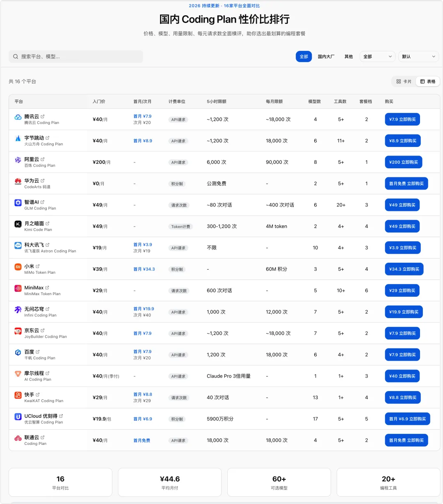Click the 60+ 可选模型 stat card
443x504 pixels.
[x=279, y=483]
